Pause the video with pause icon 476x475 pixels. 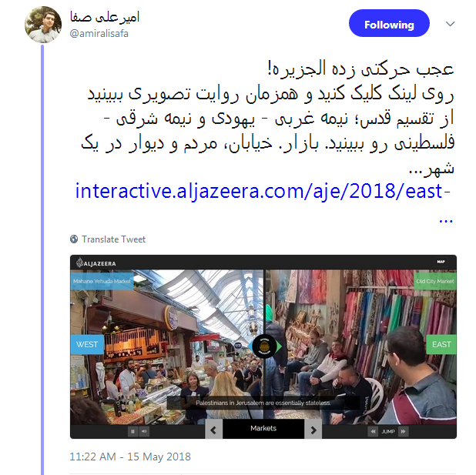tap(132, 431)
